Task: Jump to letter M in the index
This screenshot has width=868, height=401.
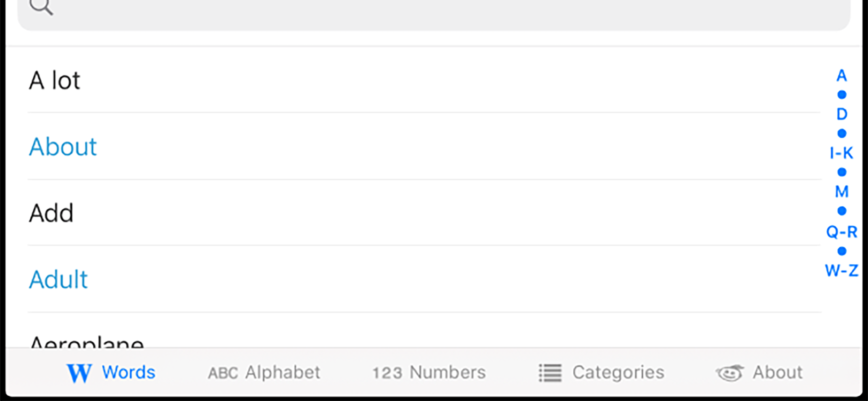Action: pos(842,192)
